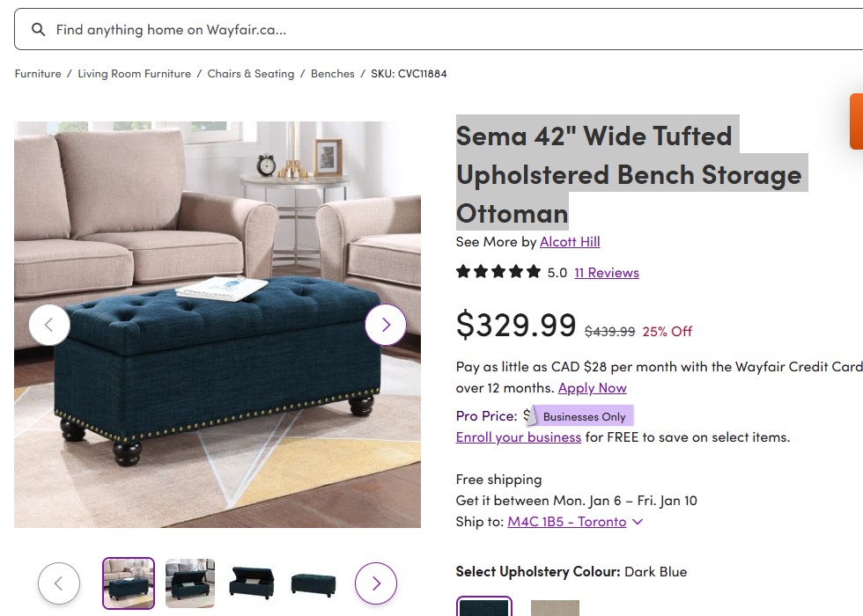
Task: Advance thumbnail carousel with right arrow
Action: point(376,583)
